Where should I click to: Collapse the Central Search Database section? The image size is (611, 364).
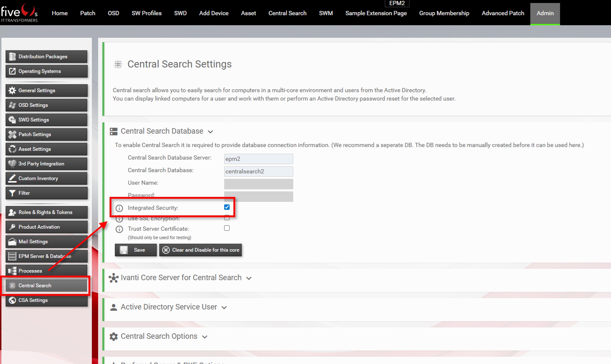210,132
